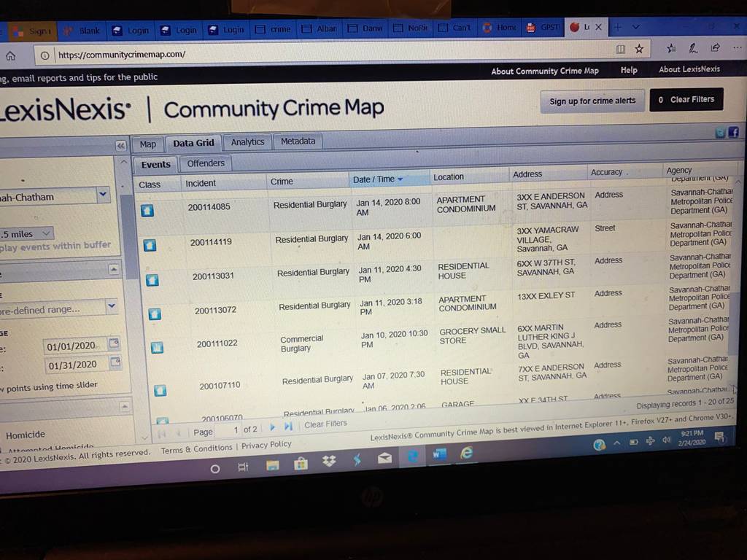The image size is (747, 560).
Task: Open Word from the taskbar
Action: coord(439,454)
